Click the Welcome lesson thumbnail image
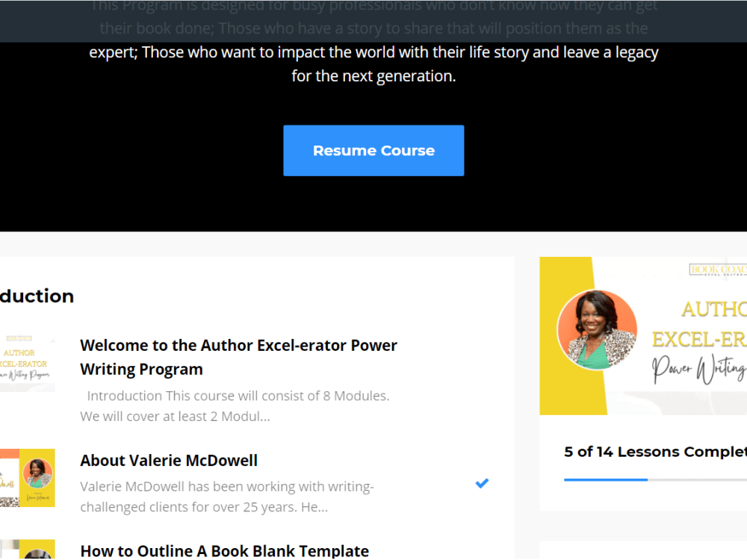 tap(27, 364)
